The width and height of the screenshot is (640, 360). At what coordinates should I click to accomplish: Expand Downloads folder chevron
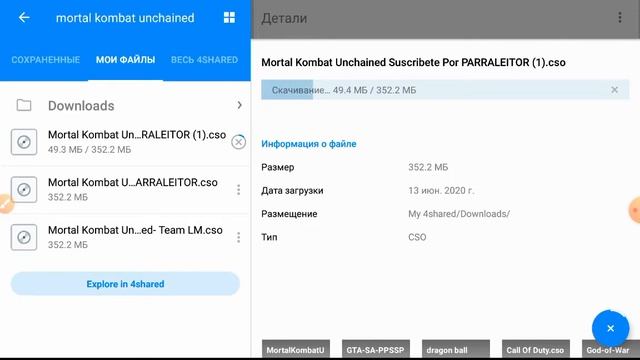click(239, 105)
